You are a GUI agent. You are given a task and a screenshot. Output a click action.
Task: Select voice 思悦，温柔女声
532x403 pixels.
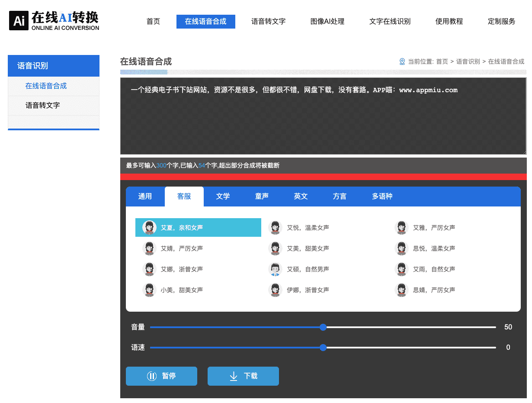click(450, 248)
